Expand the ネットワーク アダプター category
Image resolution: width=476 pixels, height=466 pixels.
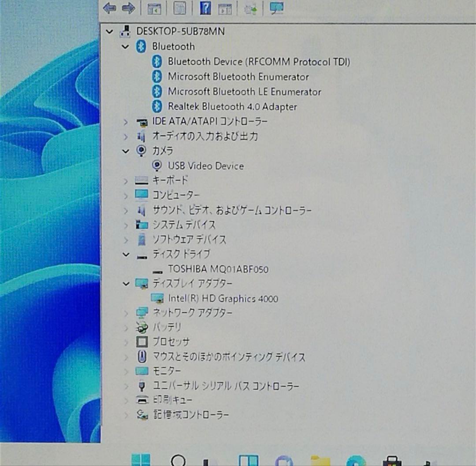[126, 313]
